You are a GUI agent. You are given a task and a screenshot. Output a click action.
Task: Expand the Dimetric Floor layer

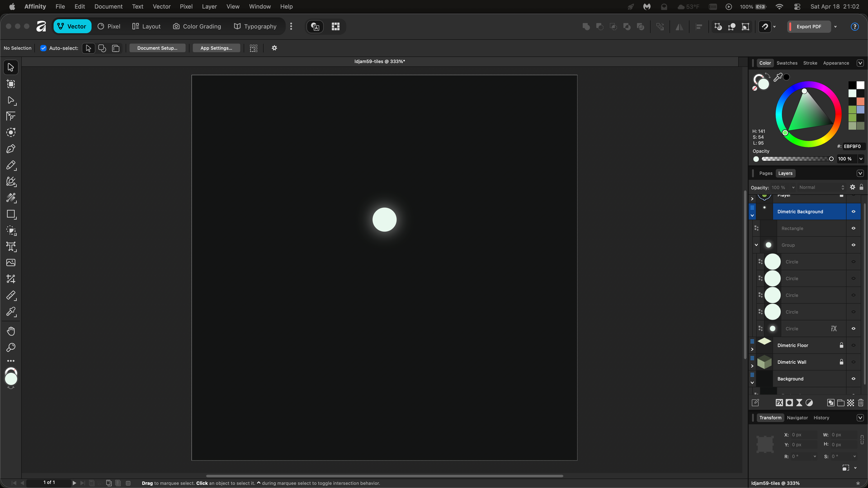point(752,349)
